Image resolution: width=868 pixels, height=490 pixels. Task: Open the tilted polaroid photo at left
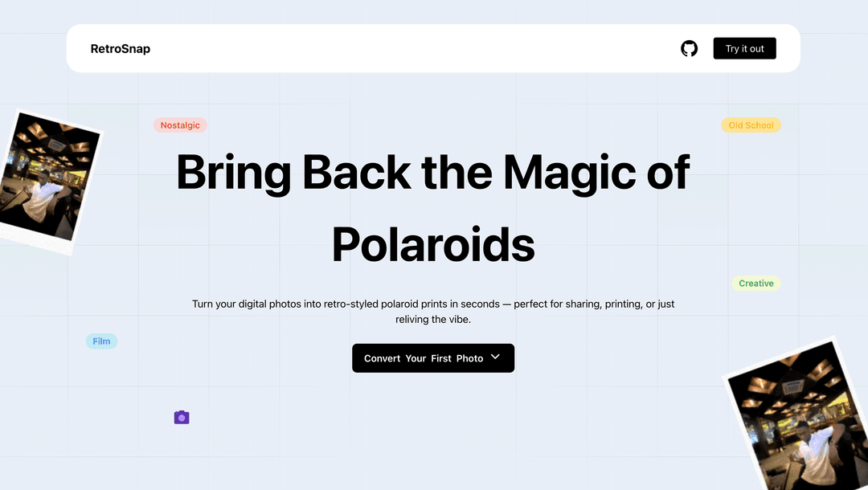pos(48,181)
